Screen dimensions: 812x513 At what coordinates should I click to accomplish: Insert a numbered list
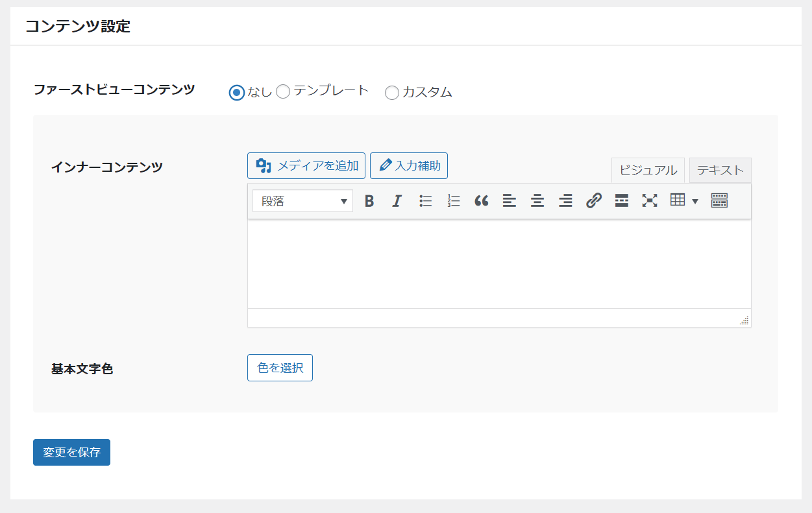pos(454,201)
